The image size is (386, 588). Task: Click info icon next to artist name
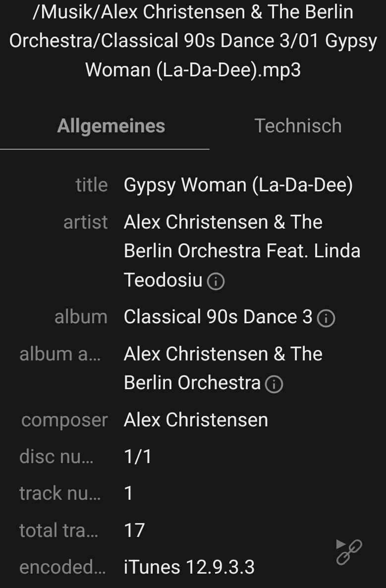tap(216, 282)
